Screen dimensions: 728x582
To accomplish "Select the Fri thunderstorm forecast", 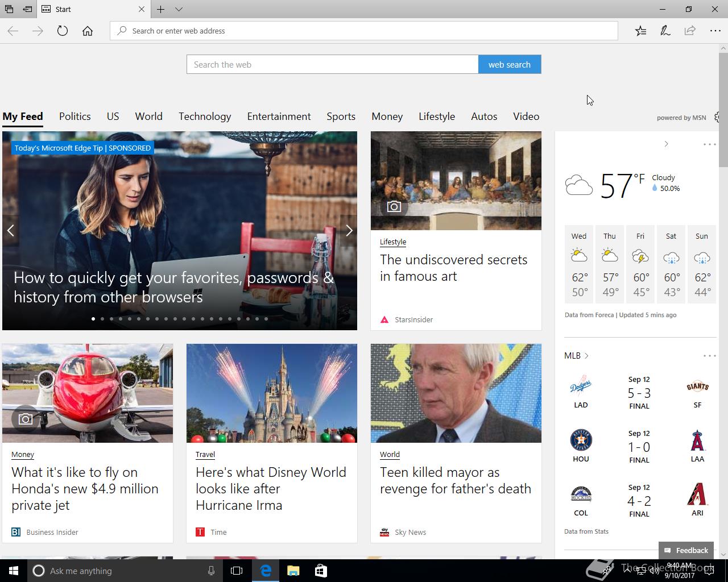I will click(640, 264).
